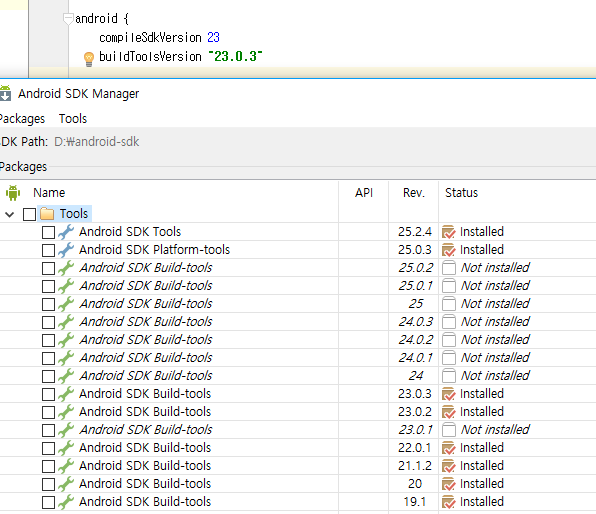The height and width of the screenshot is (514, 596).
Task: Click Installed status icon for rev 23.0.3
Action: (449, 394)
